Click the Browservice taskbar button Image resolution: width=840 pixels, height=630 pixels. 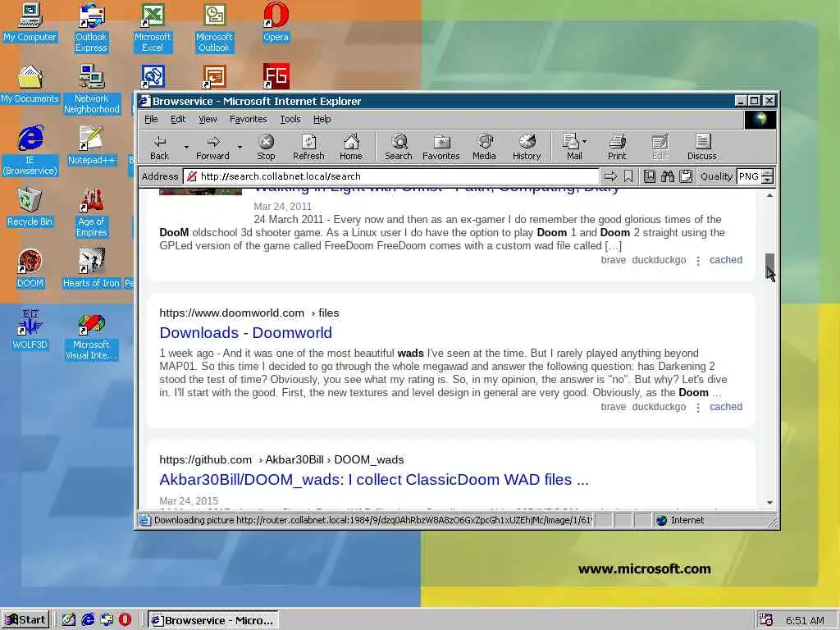tap(212, 620)
